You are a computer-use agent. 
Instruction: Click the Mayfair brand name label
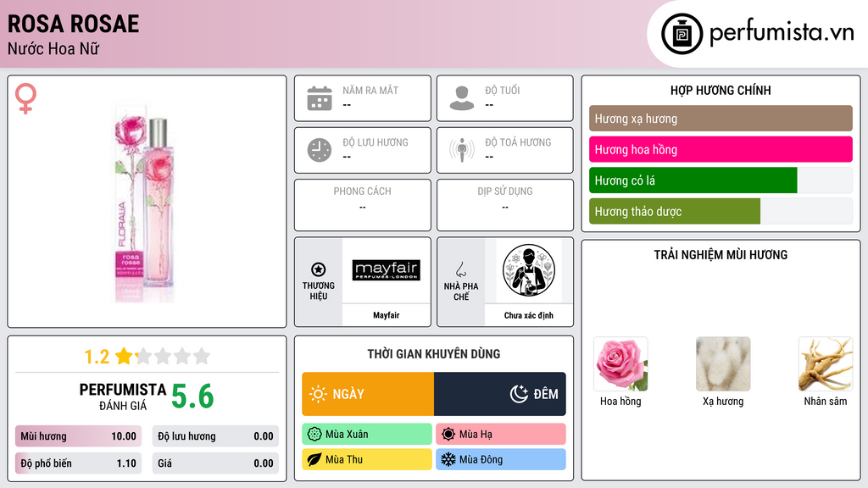pos(386,315)
